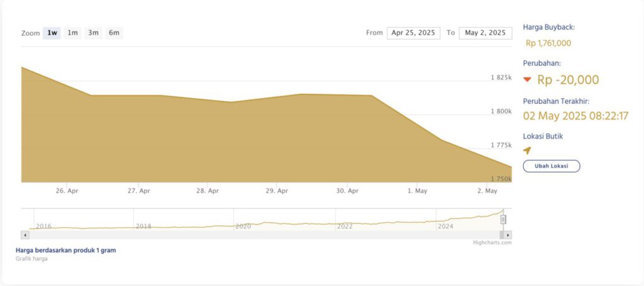Click the navigator right scroll arrow
The height and width of the screenshot is (286, 644).
coord(508,235)
